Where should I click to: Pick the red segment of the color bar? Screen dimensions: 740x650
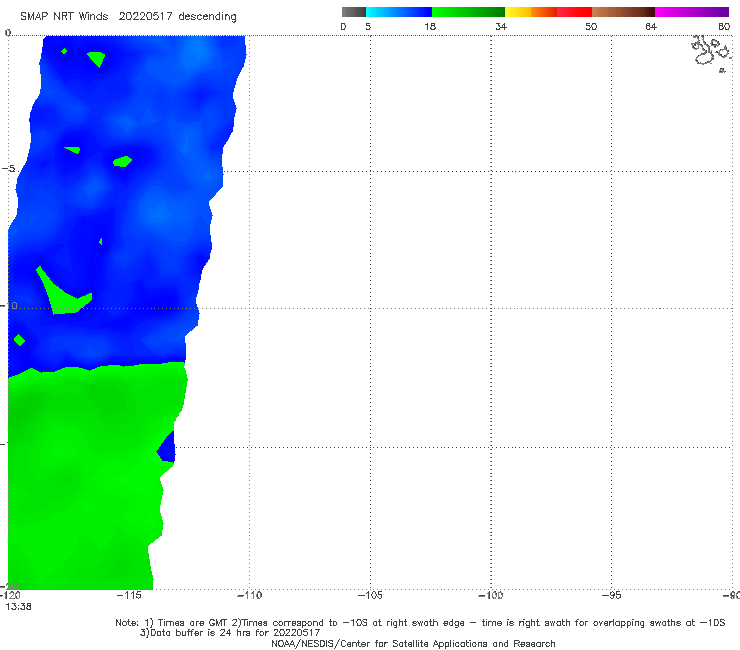click(x=574, y=12)
